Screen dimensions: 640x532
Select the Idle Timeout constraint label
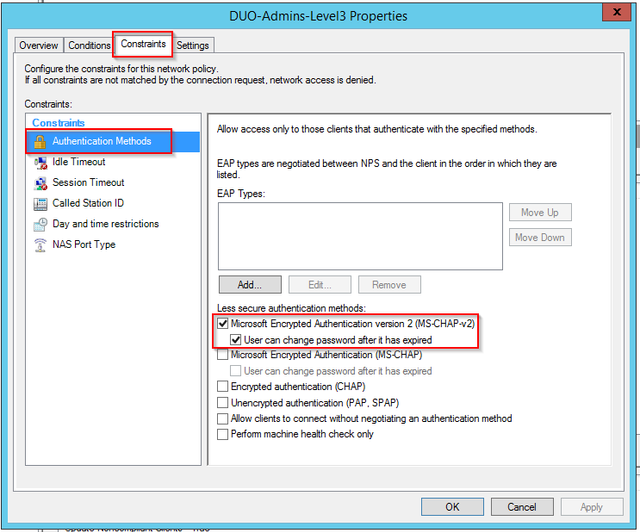pos(79,162)
